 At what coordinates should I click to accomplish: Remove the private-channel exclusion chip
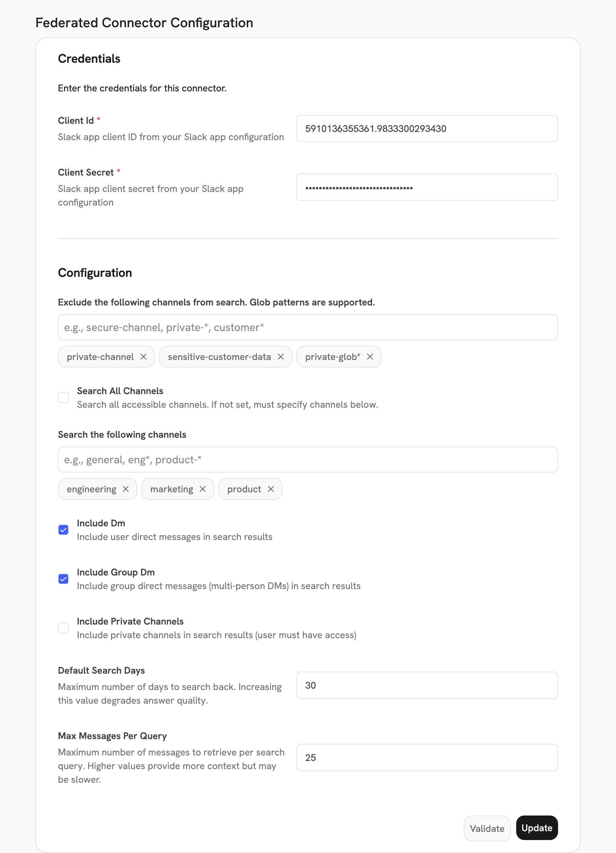click(143, 357)
